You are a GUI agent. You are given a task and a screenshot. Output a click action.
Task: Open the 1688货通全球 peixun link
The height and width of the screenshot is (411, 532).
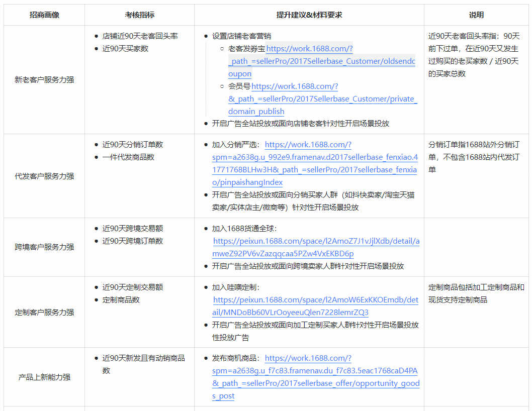pyautogui.click(x=316, y=241)
